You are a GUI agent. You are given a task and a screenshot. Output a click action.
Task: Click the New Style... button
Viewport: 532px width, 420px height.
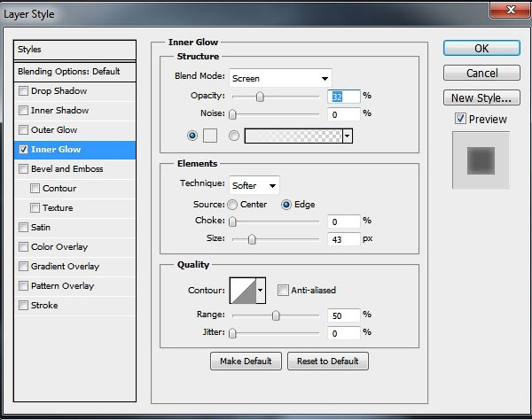pos(481,97)
